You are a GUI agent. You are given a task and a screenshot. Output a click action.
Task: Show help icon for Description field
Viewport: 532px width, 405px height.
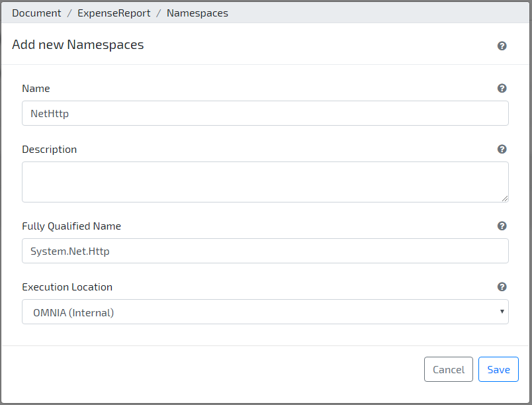[x=502, y=149]
